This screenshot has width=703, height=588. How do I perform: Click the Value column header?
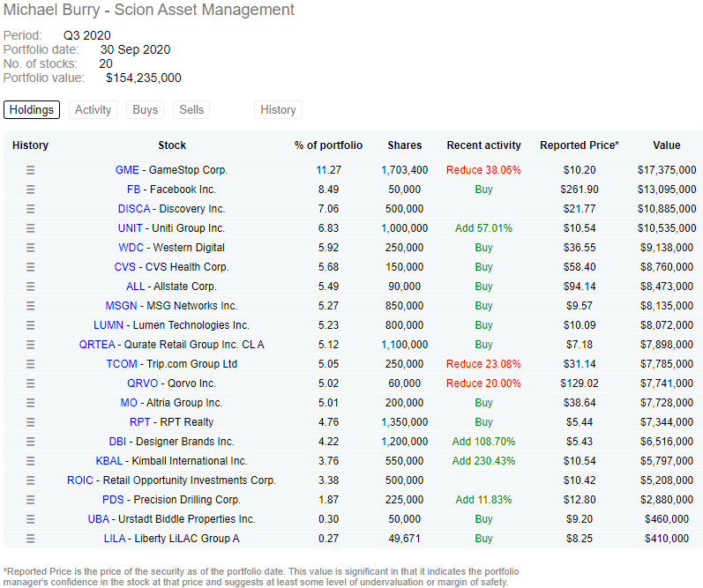[666, 145]
